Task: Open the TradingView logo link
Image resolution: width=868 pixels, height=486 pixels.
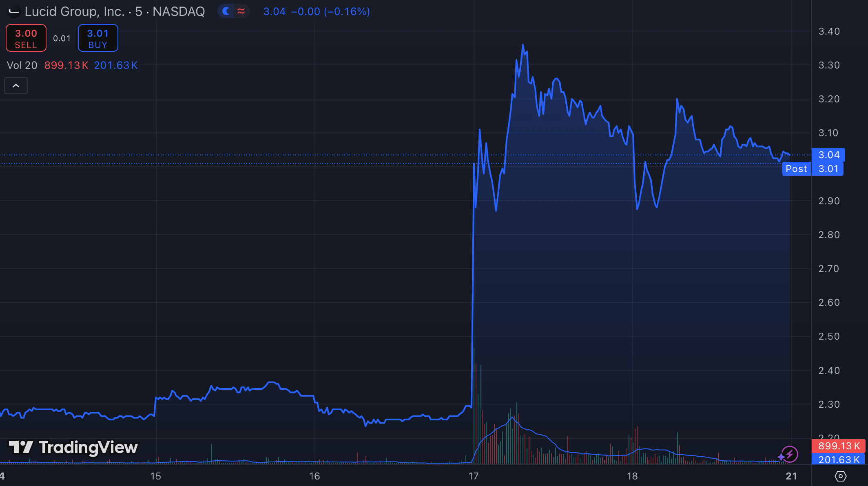Action: pyautogui.click(x=73, y=447)
